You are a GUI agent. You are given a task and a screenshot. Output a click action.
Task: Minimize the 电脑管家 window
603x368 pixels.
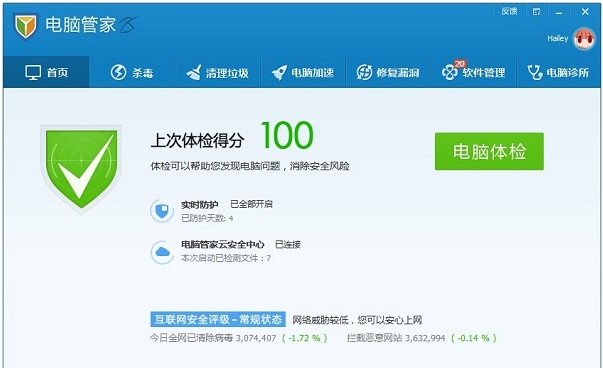[559, 12]
